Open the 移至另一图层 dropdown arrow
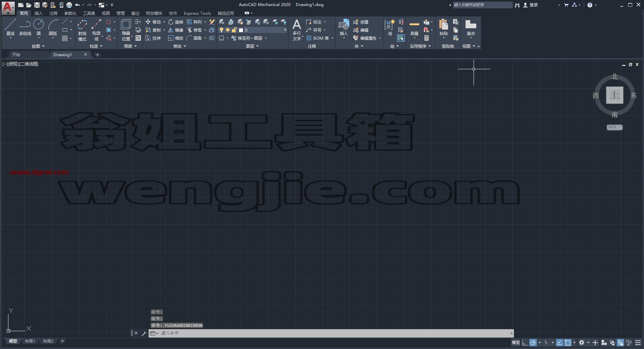The width and height of the screenshot is (644, 349). click(x=266, y=38)
